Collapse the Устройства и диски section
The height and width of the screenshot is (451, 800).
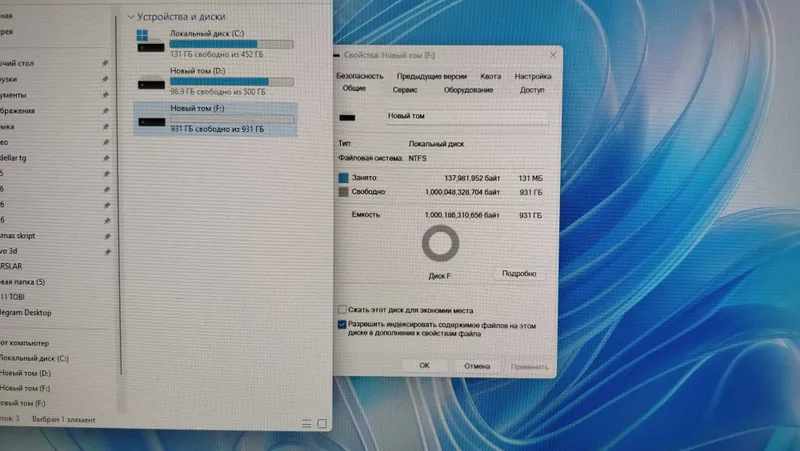pyautogui.click(x=131, y=17)
